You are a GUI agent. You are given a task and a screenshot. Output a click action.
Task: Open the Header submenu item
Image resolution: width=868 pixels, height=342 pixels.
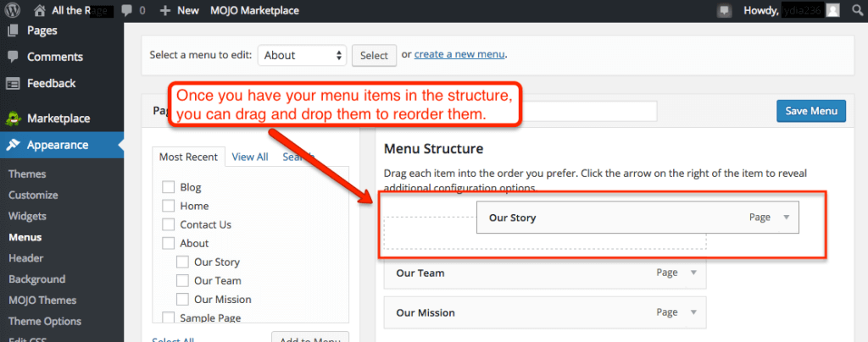26,258
